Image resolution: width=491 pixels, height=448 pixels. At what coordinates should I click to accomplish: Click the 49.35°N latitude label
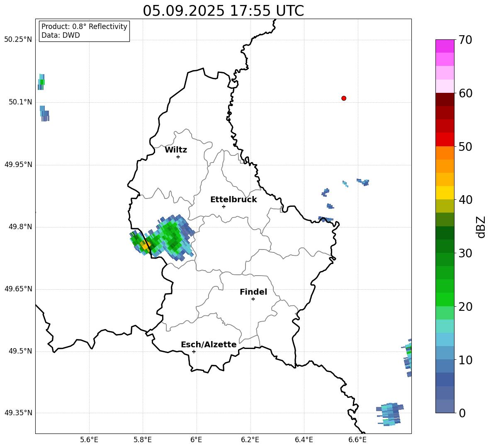pos(18,413)
